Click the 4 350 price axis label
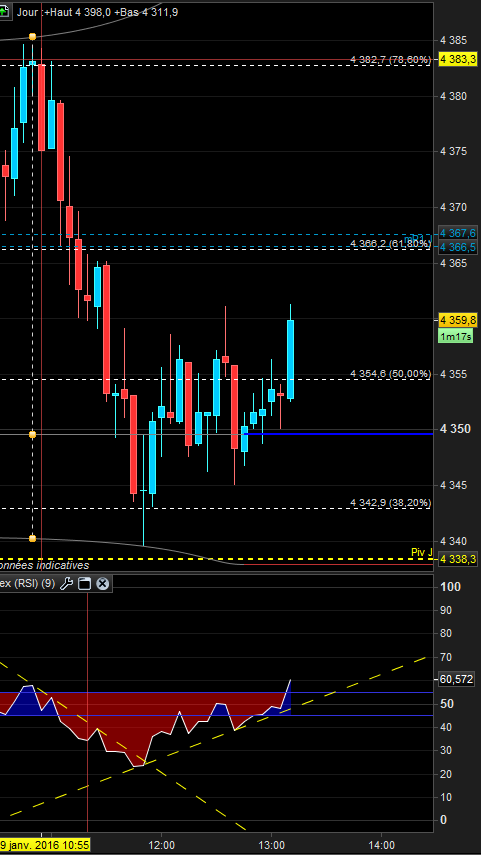Viewport: 481px width, 855px height. click(453, 429)
